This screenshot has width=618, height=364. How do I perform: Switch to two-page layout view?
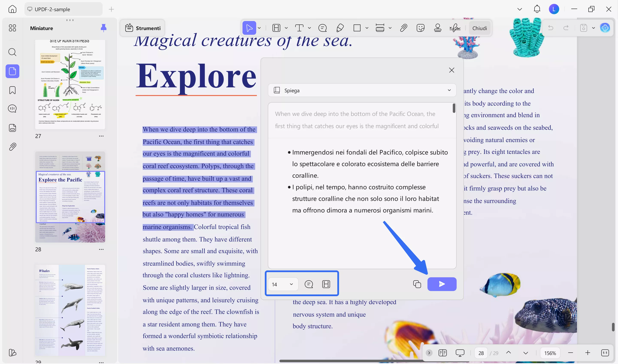(x=443, y=353)
